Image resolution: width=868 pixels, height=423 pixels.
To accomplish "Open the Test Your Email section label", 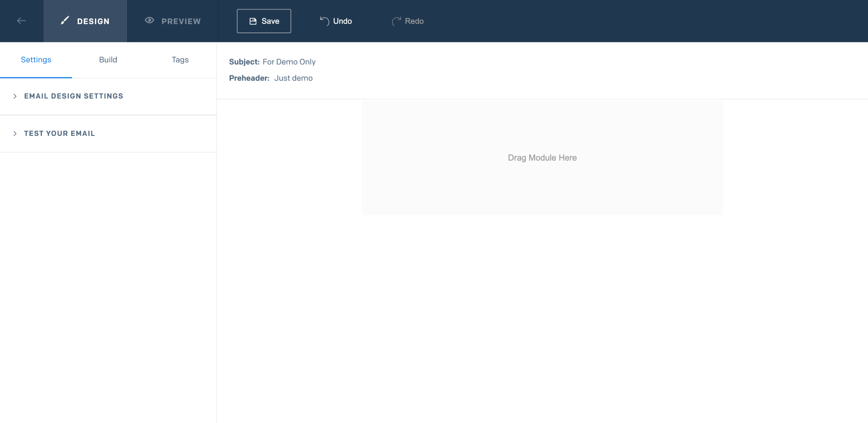I will click(x=59, y=134).
